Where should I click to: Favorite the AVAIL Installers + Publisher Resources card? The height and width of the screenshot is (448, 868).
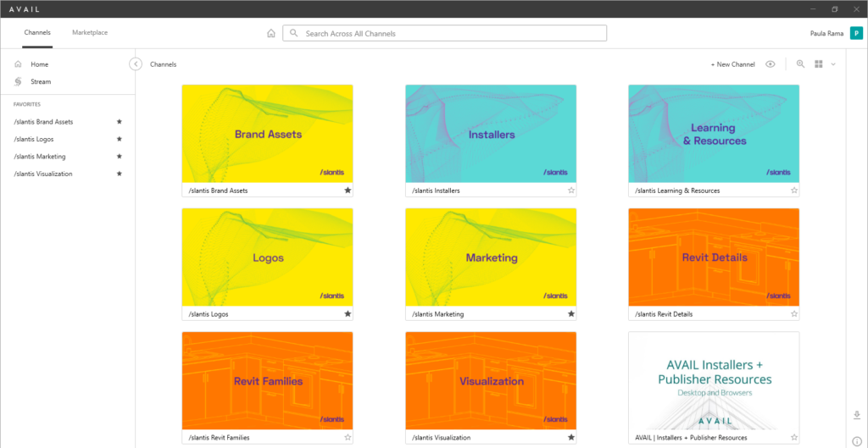(794, 438)
